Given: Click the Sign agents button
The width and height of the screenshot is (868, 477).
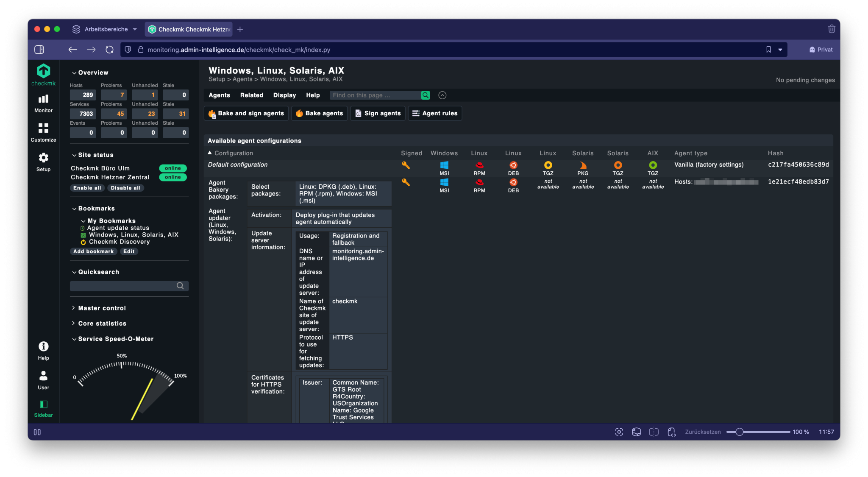Looking at the screenshot, I should pos(378,113).
